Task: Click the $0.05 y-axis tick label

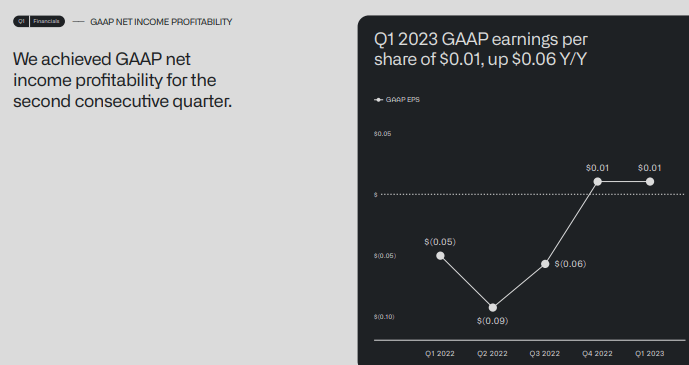Action: pos(383,134)
